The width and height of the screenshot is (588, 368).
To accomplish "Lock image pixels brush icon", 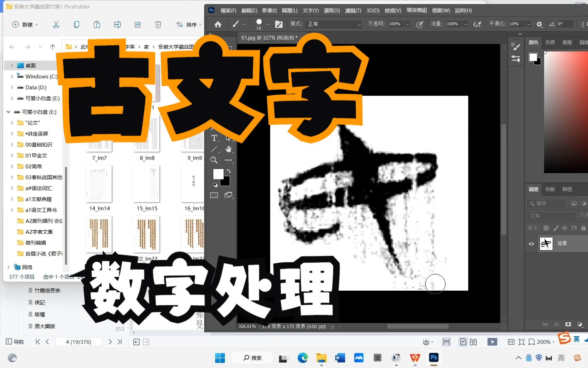I will pyautogui.click(x=556, y=228).
